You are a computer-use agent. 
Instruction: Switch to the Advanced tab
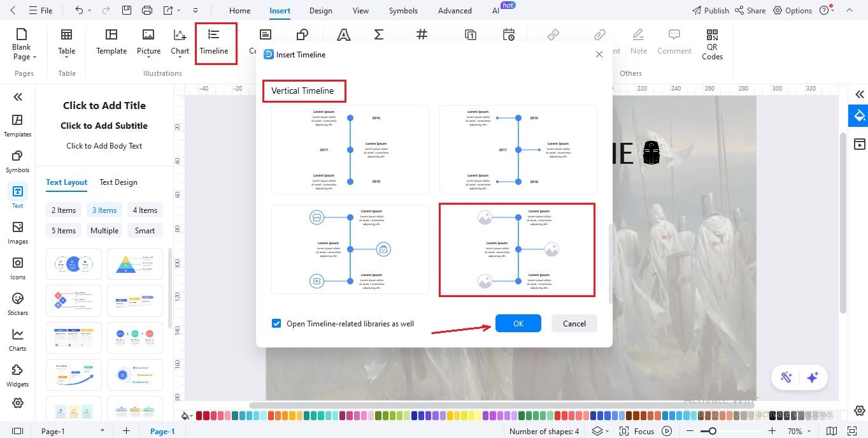(455, 10)
